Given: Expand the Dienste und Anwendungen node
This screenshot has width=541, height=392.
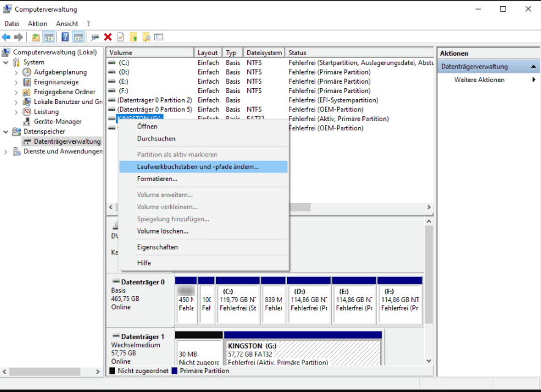Looking at the screenshot, I should pos(6,152).
